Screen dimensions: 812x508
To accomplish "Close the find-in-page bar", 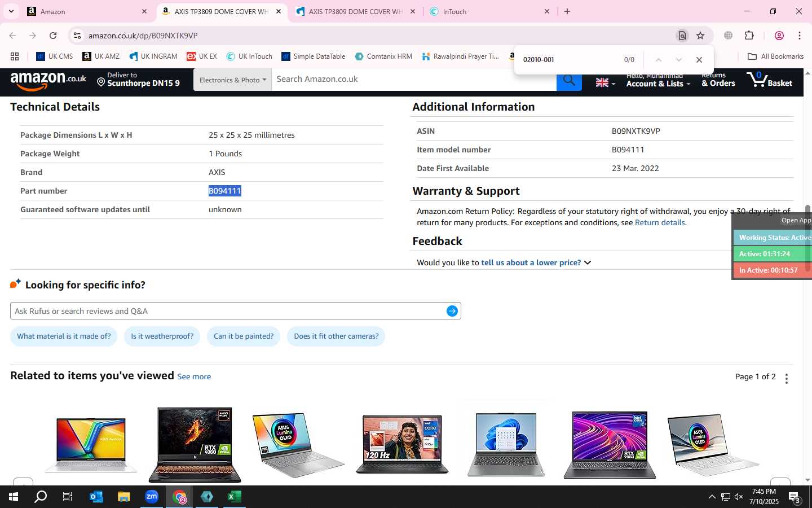I will 699,60.
